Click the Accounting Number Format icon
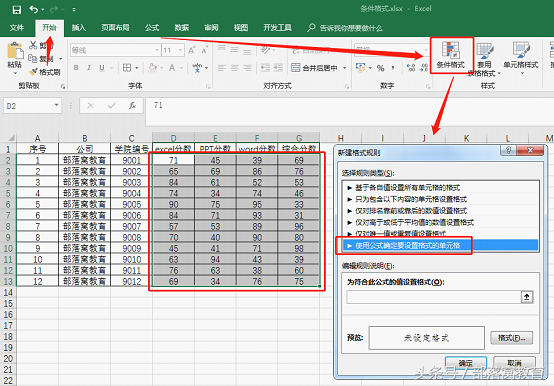The image size is (554, 386). point(360,67)
